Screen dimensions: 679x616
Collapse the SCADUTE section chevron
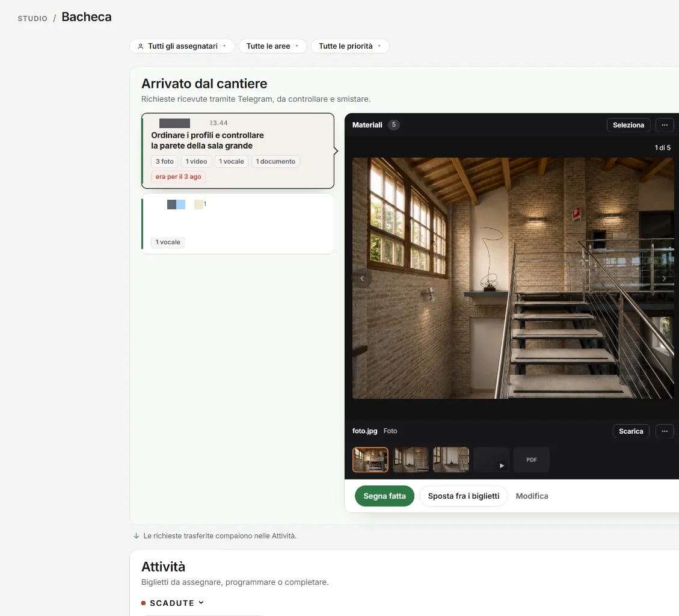tap(201, 603)
